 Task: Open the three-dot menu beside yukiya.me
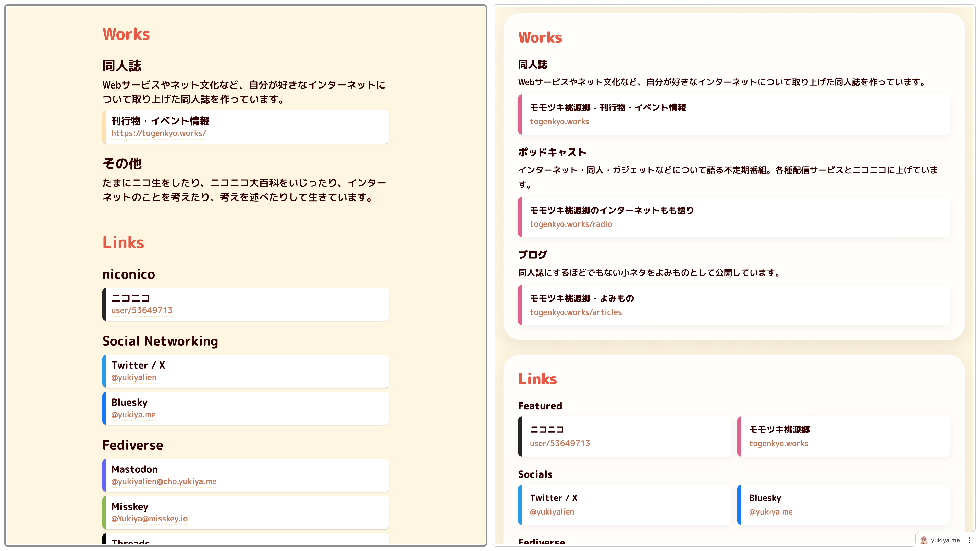969,540
